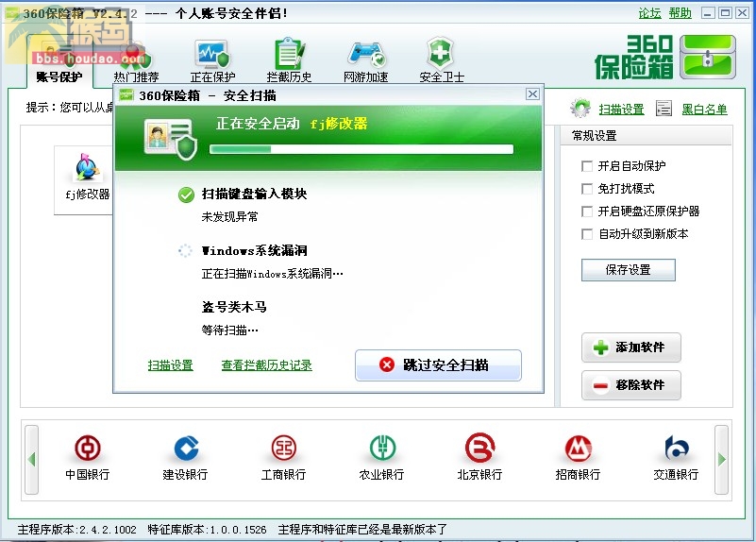Image resolution: width=756 pixels, height=542 pixels.
Task: Click the gear icon beside 扫描设置
Action: point(580,108)
